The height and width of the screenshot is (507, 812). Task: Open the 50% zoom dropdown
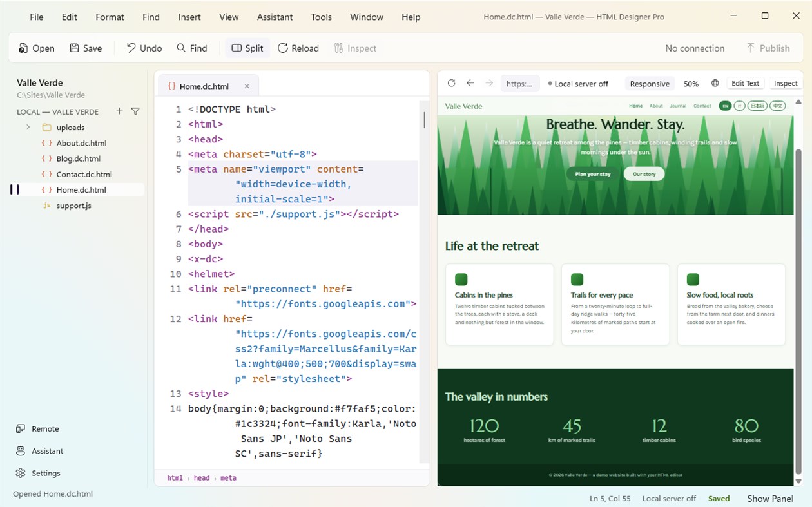point(691,84)
